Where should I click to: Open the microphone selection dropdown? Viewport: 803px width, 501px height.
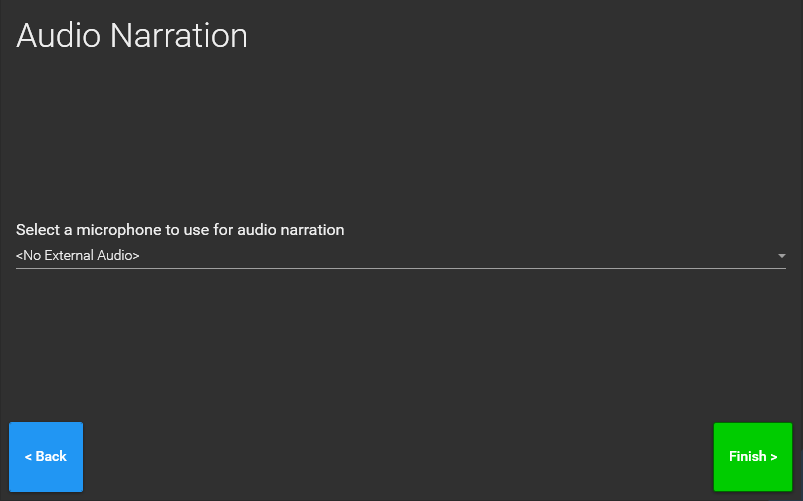tap(400, 256)
